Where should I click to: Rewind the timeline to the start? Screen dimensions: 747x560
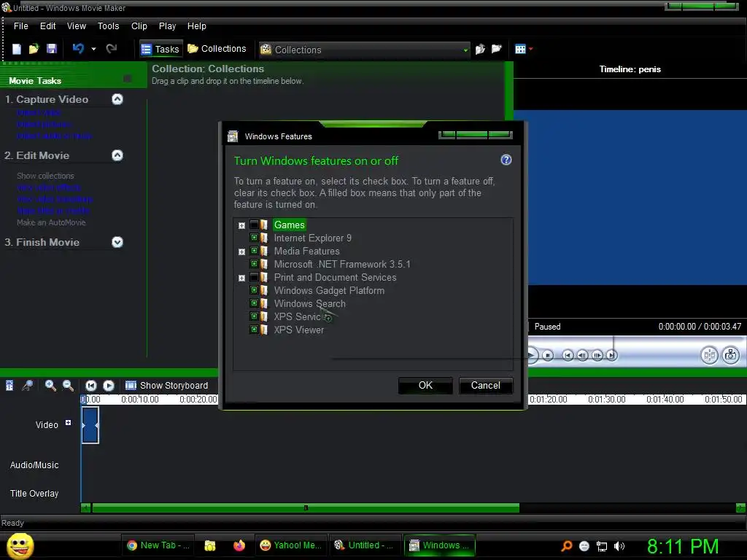tap(91, 385)
